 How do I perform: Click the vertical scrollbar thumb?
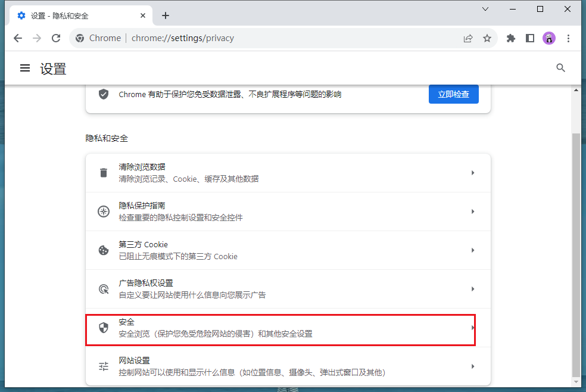pos(576,255)
